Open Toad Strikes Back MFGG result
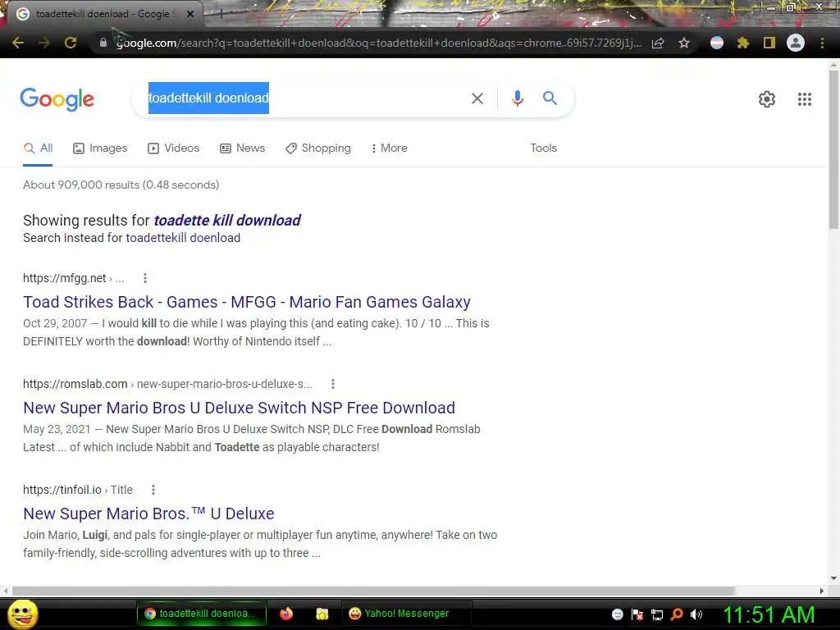The height and width of the screenshot is (630, 840). click(247, 302)
